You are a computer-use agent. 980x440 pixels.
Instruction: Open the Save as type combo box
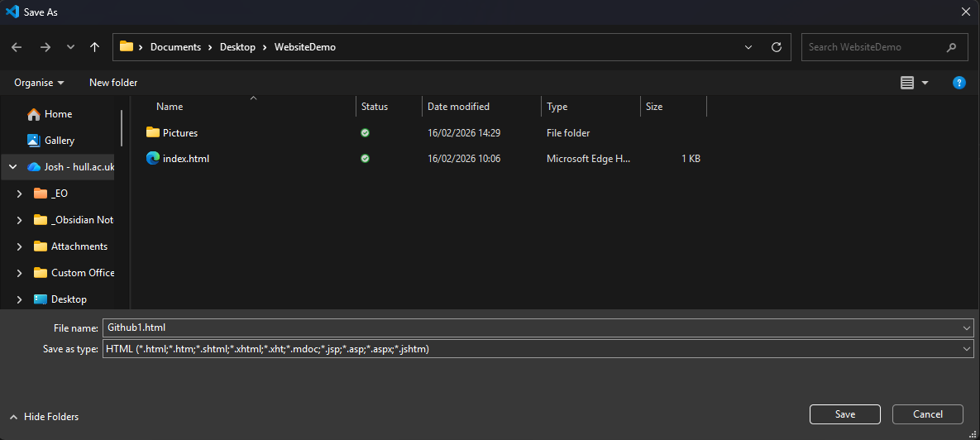(538, 349)
